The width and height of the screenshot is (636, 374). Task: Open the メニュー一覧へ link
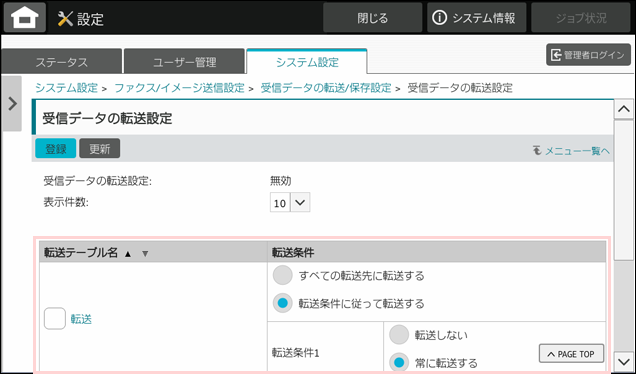click(x=577, y=151)
